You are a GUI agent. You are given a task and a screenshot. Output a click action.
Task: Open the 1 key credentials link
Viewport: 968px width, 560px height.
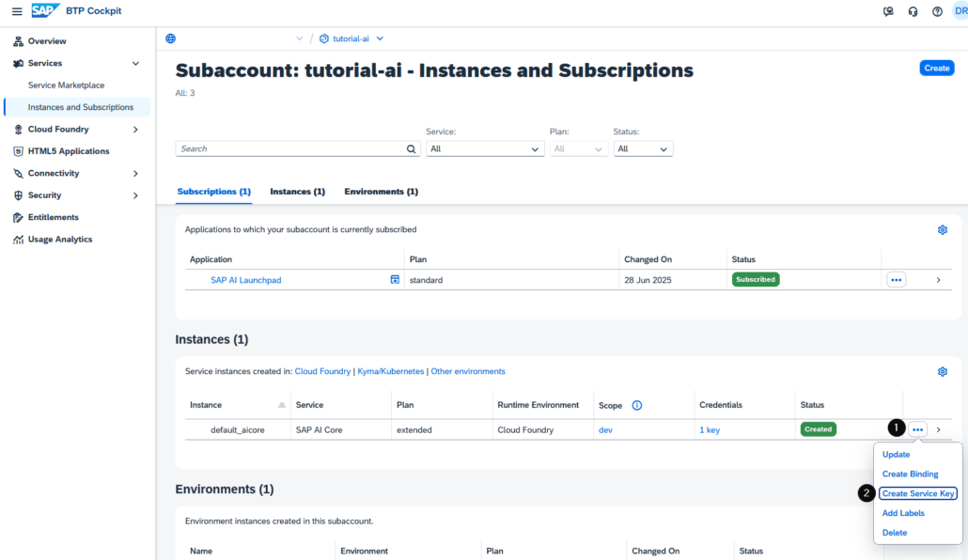click(x=710, y=429)
